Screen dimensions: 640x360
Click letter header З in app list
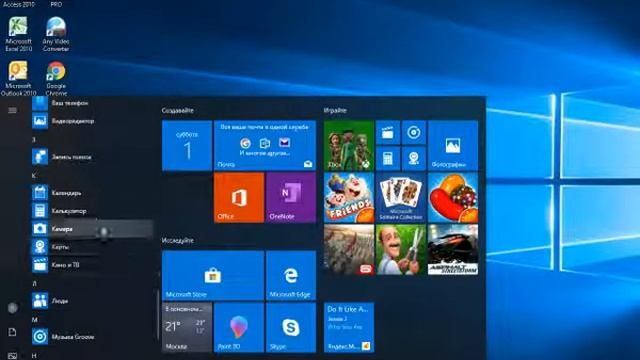[34, 140]
